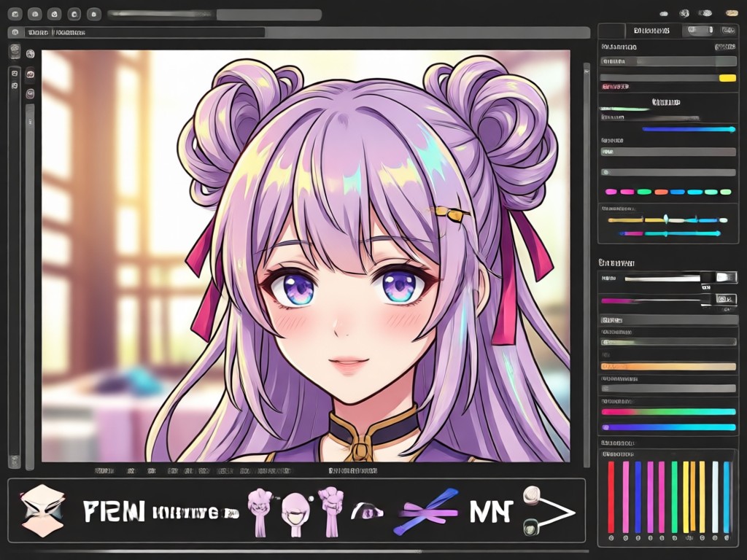
Task: Click the small button at right end of panel header
Action: point(728,31)
